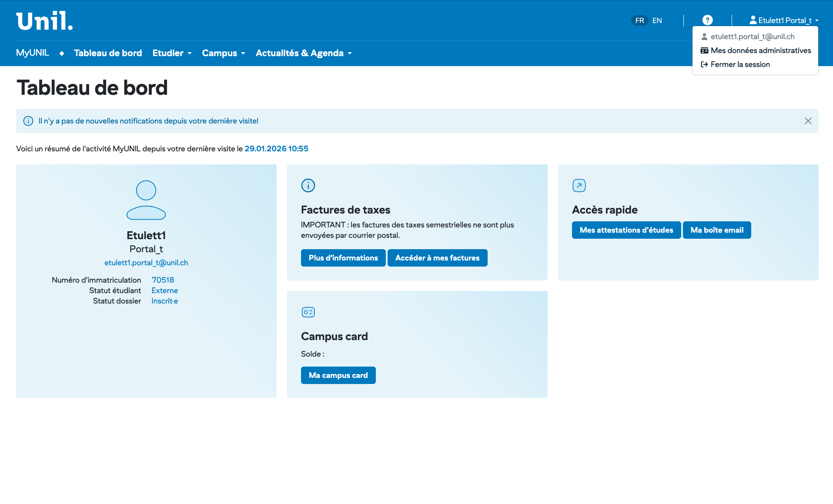Collapse the Etulett1 Portal_t user menu
The width and height of the screenshot is (833, 504).
click(x=784, y=20)
